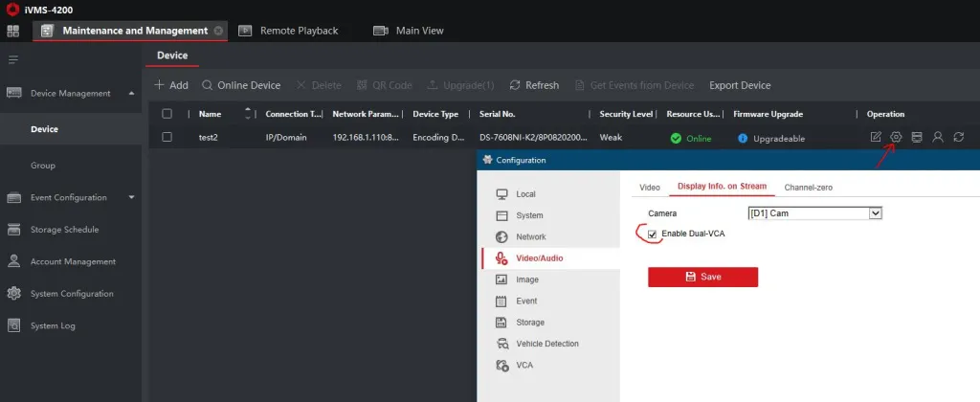This screenshot has height=402, width=980.
Task: Click the remote configuration gear icon
Action: 896,137
